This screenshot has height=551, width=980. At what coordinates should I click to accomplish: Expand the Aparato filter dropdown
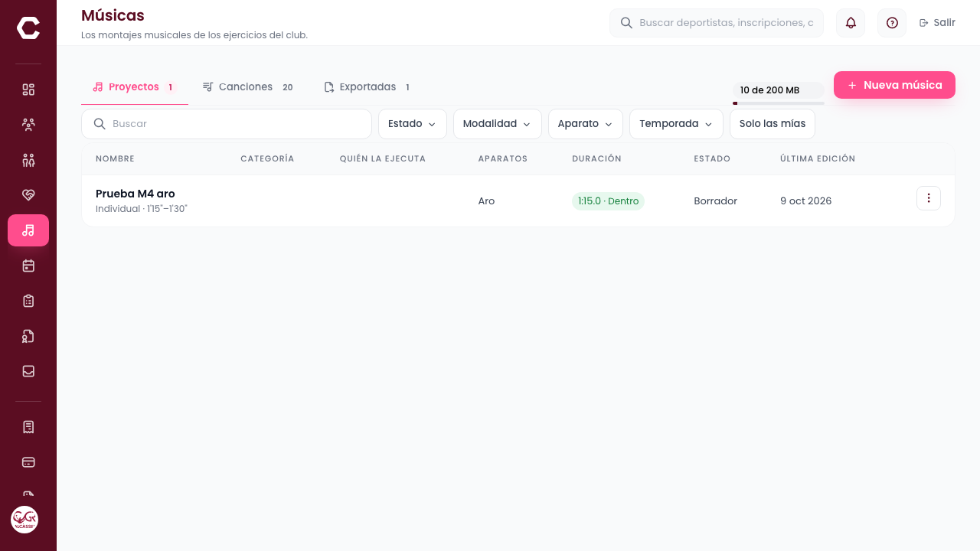tap(586, 124)
